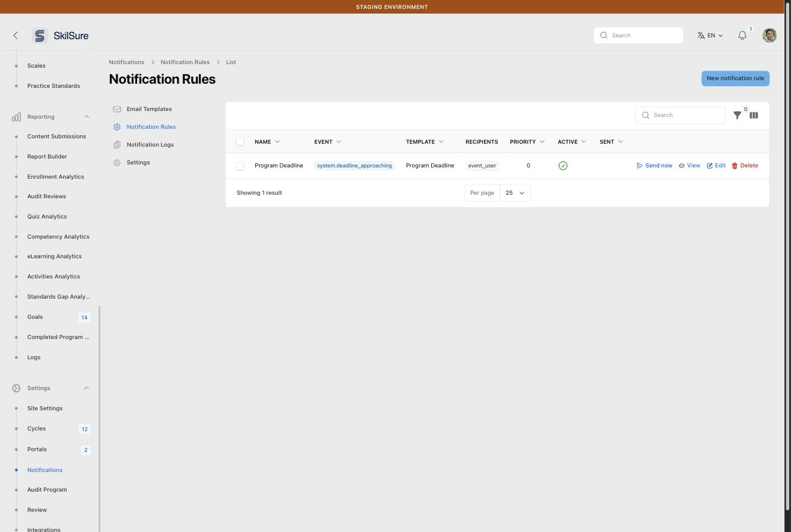Open Content Submissions report

(x=56, y=137)
